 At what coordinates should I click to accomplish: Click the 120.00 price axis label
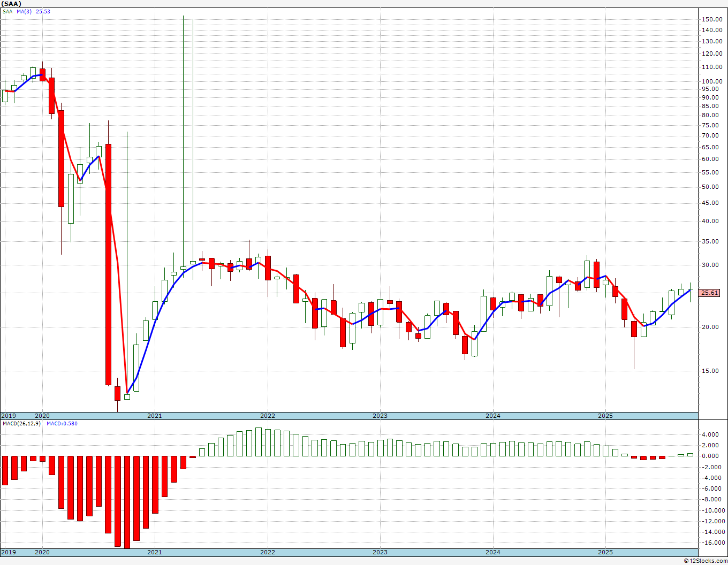click(711, 54)
